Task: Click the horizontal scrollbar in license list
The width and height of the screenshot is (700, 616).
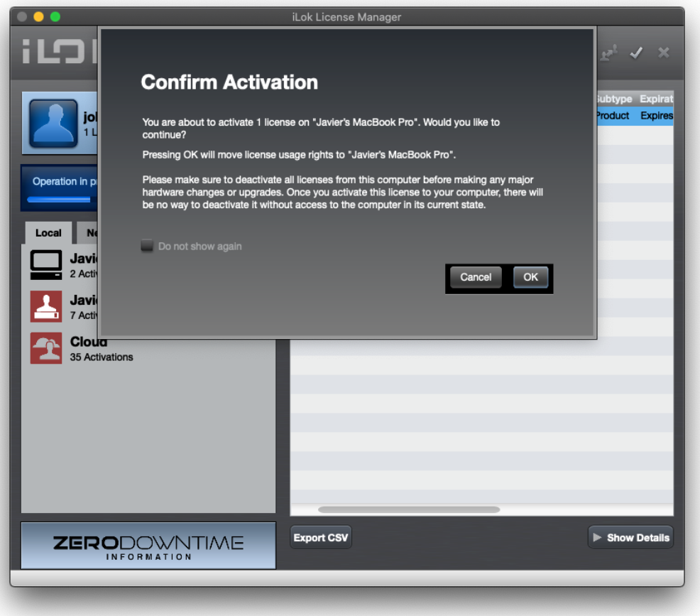Action: coord(408,509)
